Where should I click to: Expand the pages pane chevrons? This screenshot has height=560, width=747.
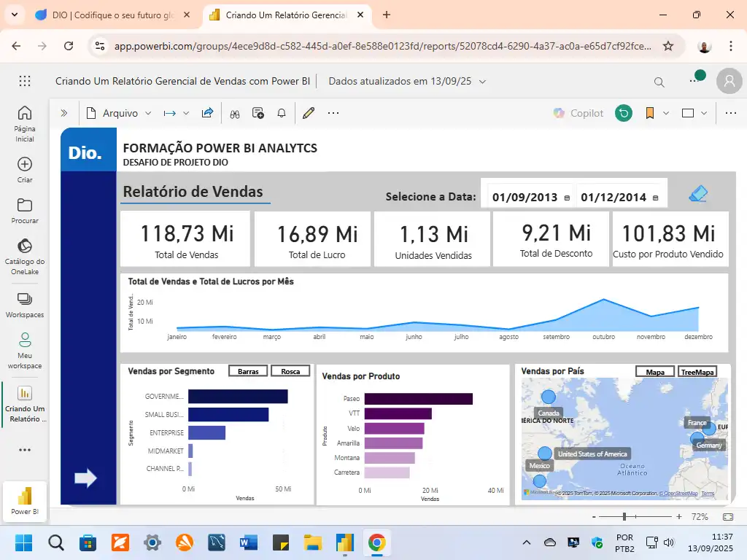(x=64, y=113)
